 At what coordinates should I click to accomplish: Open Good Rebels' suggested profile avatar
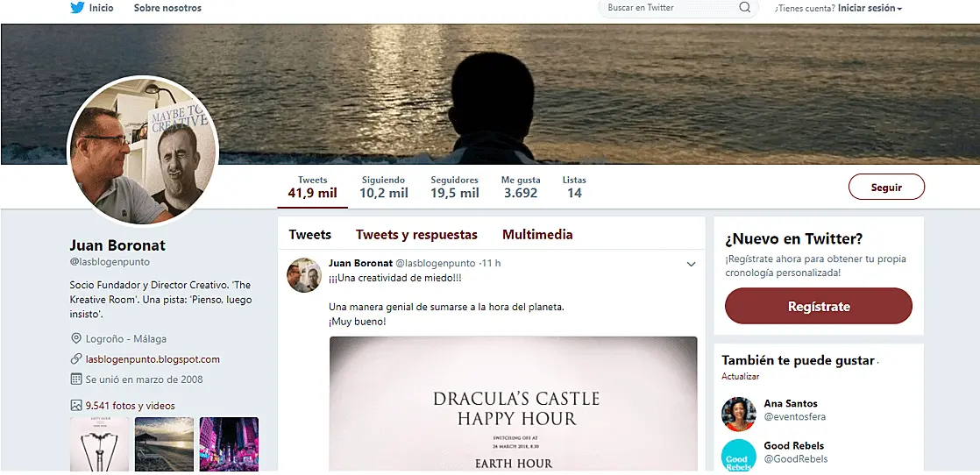[738, 457]
